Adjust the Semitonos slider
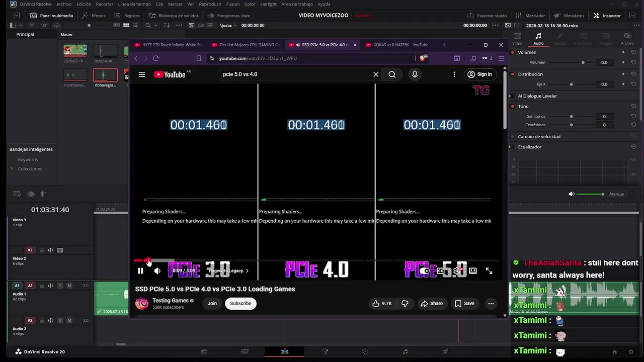 tap(571, 116)
